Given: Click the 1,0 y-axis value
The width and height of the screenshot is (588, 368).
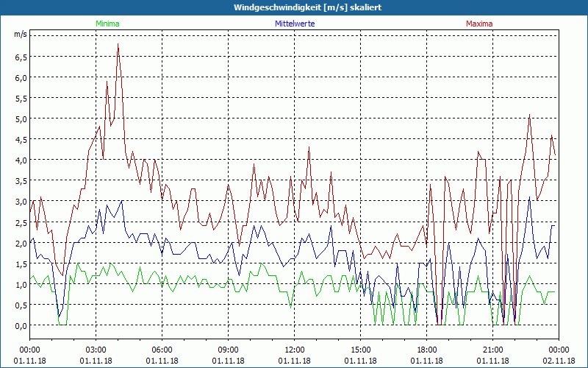Looking at the screenshot, I should point(21,284).
